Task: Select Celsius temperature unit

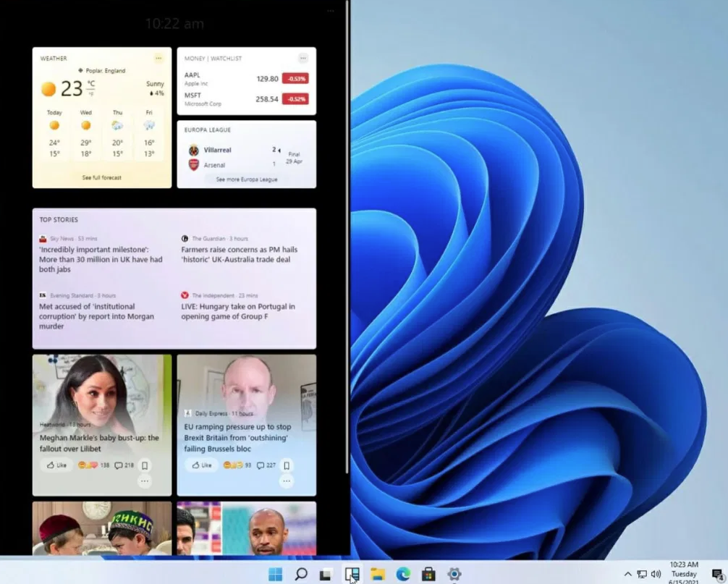Action: pyautogui.click(x=91, y=84)
